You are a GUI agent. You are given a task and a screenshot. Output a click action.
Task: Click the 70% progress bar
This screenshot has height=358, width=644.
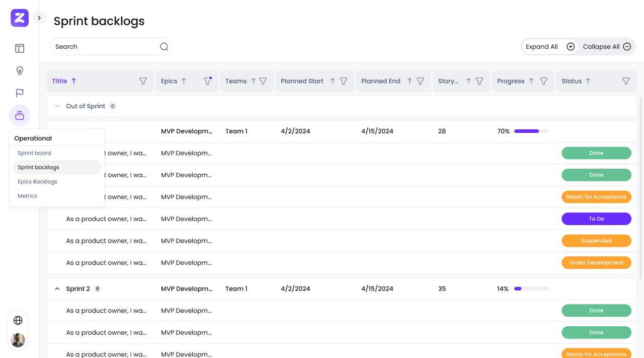pyautogui.click(x=531, y=131)
